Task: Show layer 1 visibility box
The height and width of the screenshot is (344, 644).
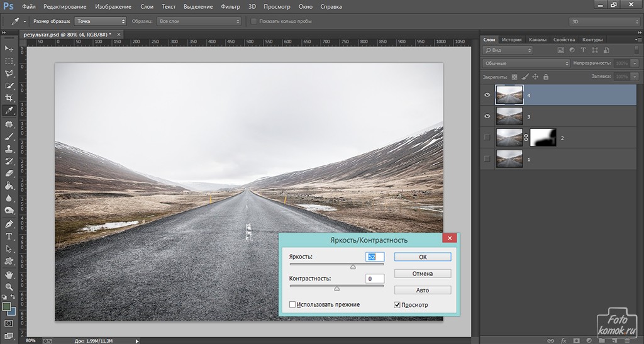Action: pos(487,159)
